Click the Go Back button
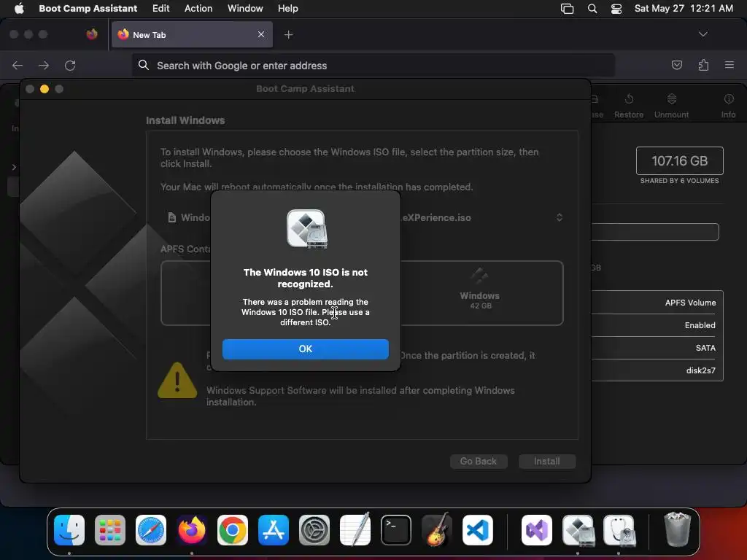 click(479, 461)
